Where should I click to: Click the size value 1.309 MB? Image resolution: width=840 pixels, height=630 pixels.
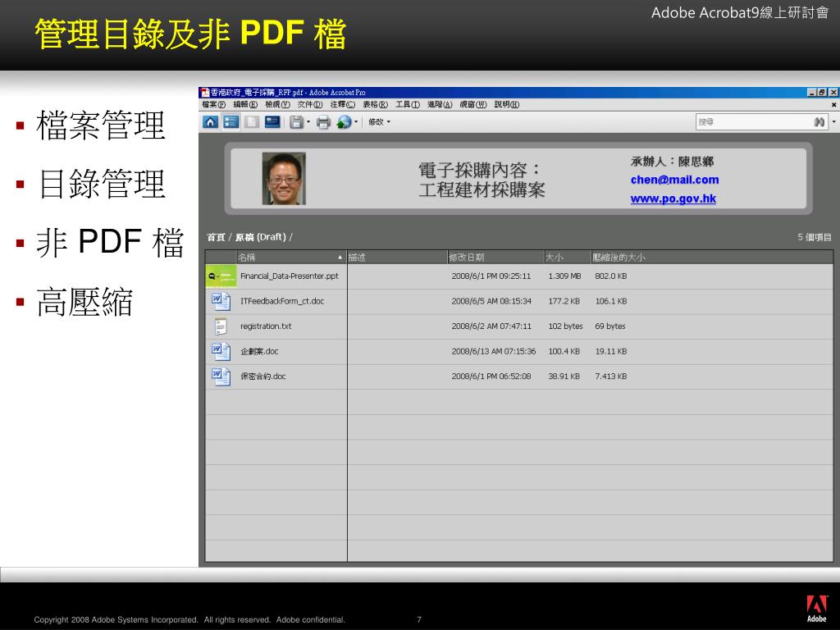coord(564,276)
